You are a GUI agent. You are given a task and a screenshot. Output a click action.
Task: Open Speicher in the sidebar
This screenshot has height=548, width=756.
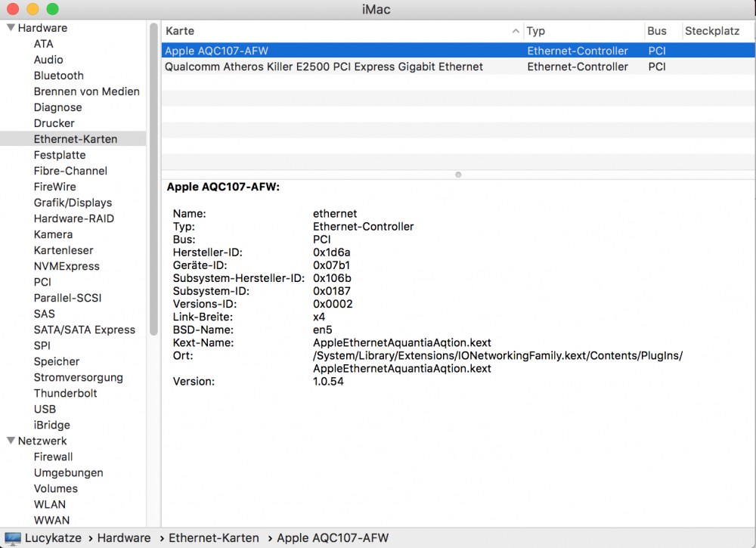tap(57, 362)
